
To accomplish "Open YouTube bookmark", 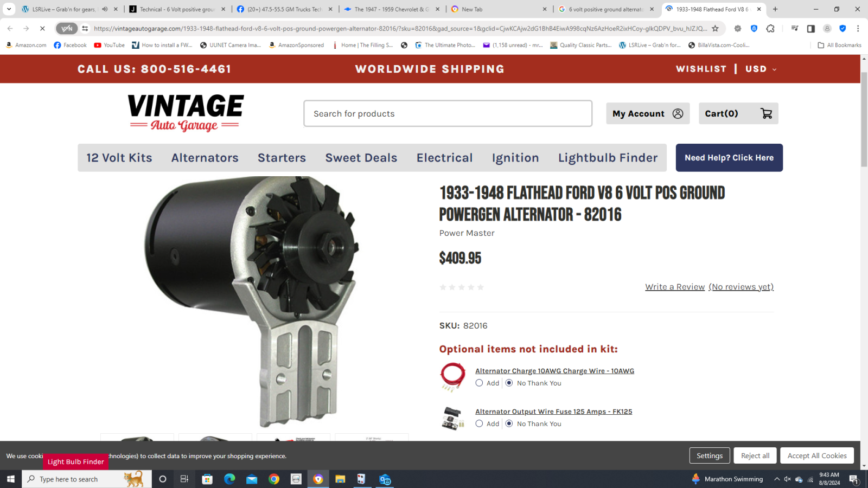I will coord(109,45).
